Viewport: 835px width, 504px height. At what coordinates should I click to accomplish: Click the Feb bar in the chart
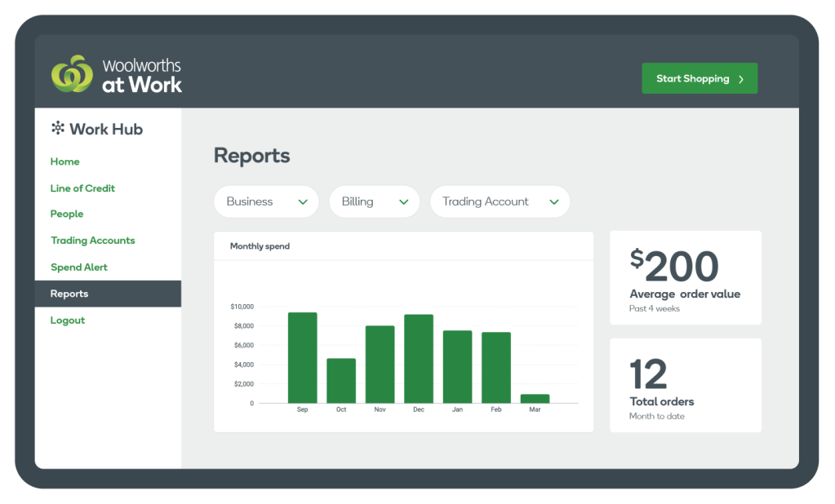click(496, 368)
